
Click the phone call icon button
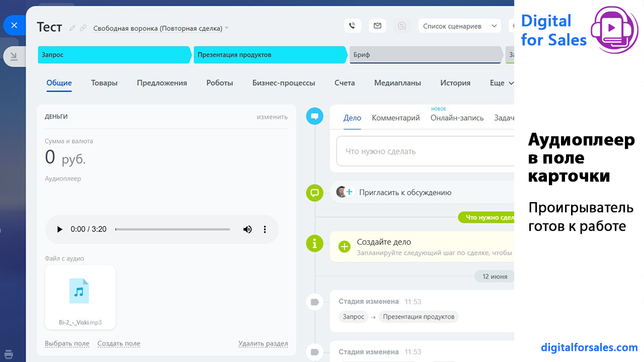coord(353,26)
